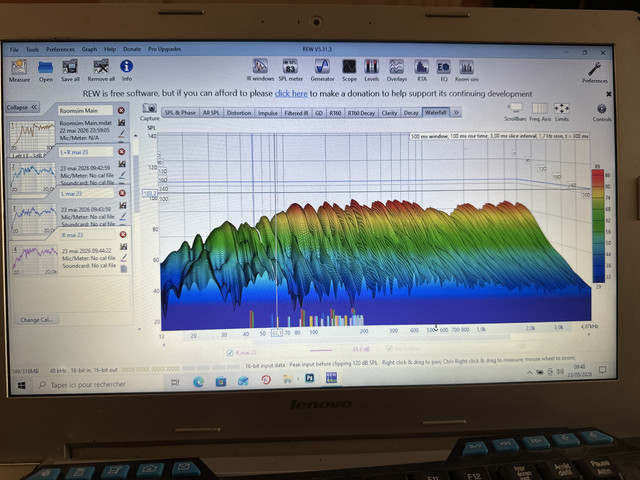Select the Waterfall tab

click(436, 112)
